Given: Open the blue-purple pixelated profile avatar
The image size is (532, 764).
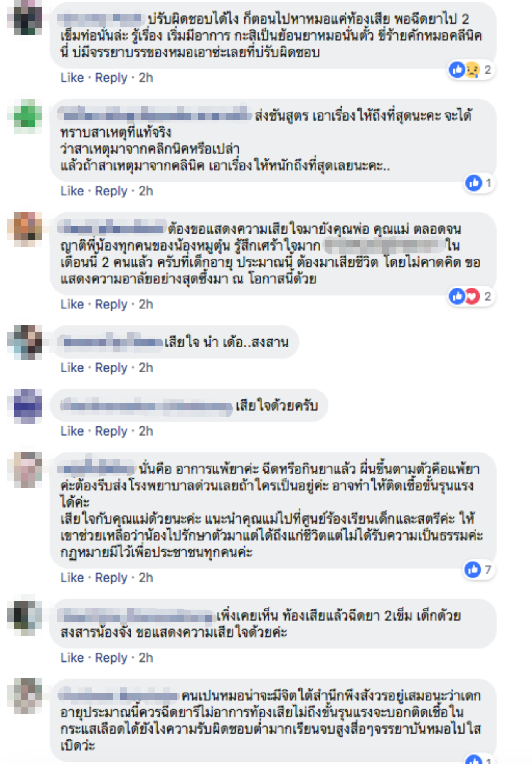Looking at the screenshot, I should pyautogui.click(x=28, y=406).
